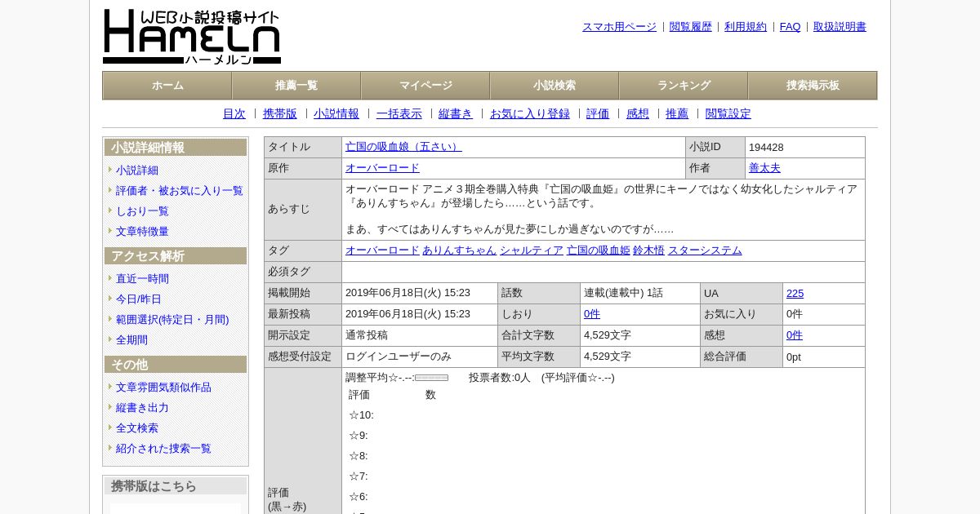Open the スマホ用ページ link
The height and width of the screenshot is (514, 980).
coord(619,27)
